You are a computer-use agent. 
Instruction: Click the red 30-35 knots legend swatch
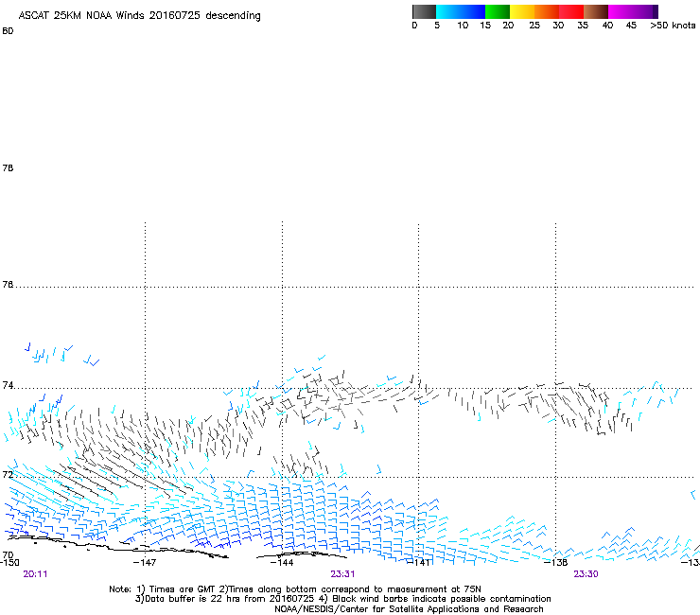[x=571, y=11]
